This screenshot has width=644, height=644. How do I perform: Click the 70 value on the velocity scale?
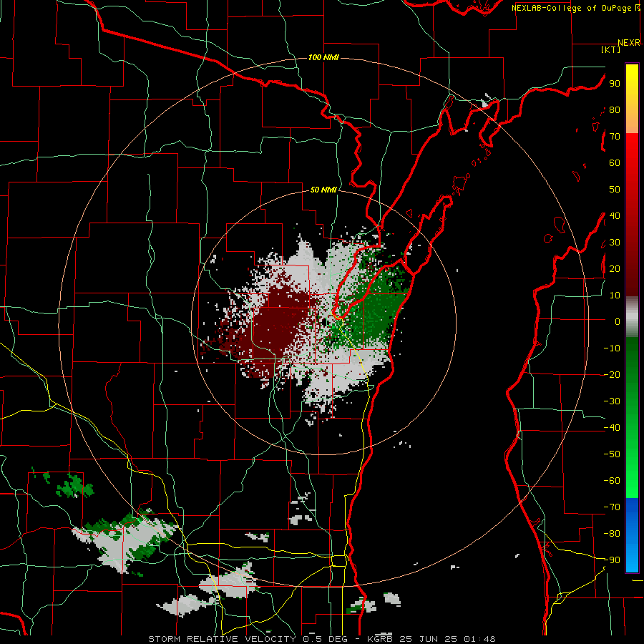click(615, 137)
